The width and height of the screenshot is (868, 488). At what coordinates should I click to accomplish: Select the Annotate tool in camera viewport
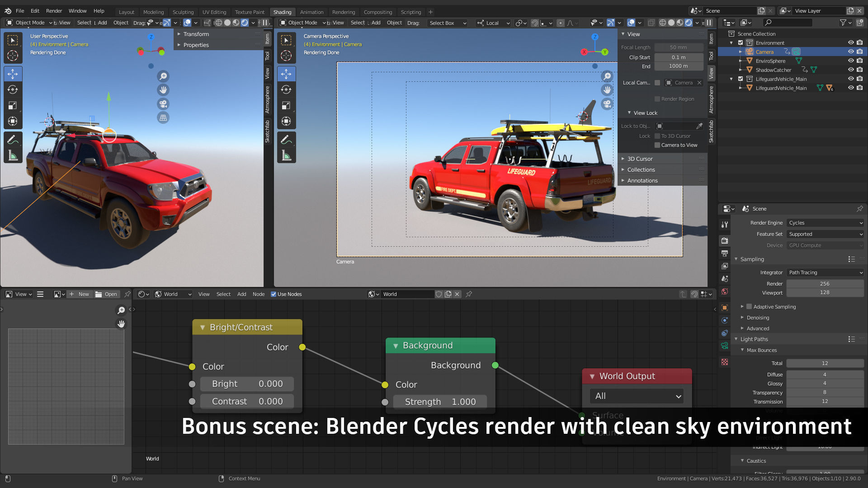(x=286, y=140)
